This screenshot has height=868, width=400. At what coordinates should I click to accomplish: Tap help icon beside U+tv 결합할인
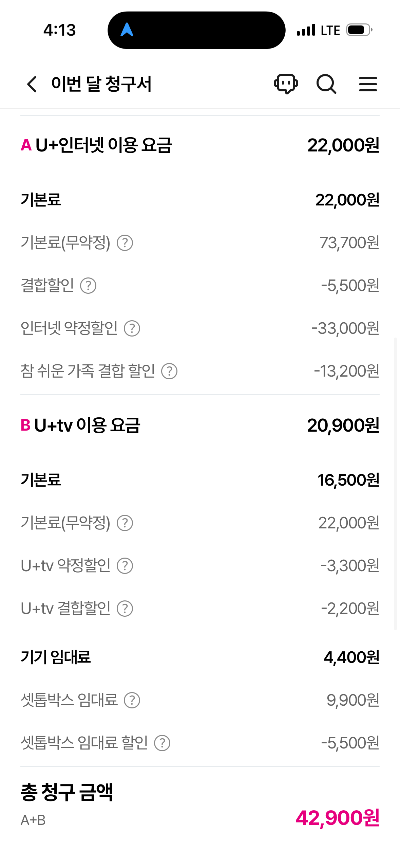tap(125, 609)
